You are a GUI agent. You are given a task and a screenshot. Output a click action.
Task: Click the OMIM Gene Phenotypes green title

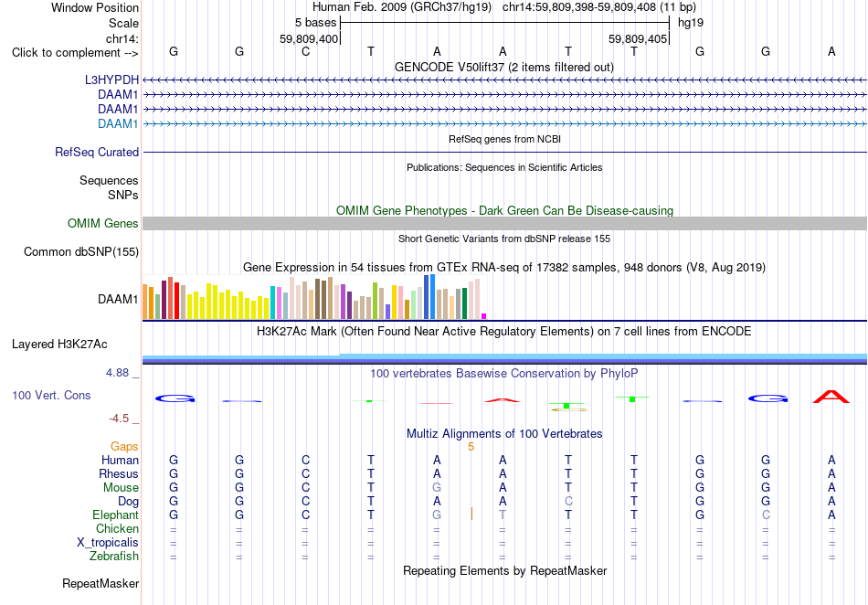(504, 210)
